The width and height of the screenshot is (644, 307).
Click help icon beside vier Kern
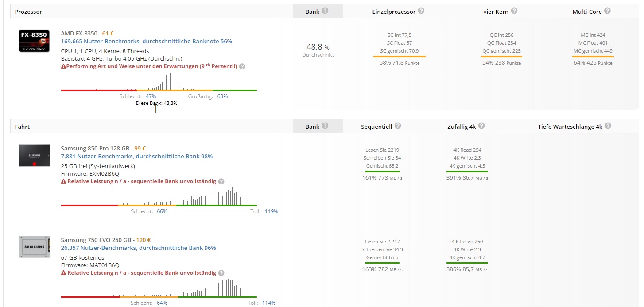(514, 11)
